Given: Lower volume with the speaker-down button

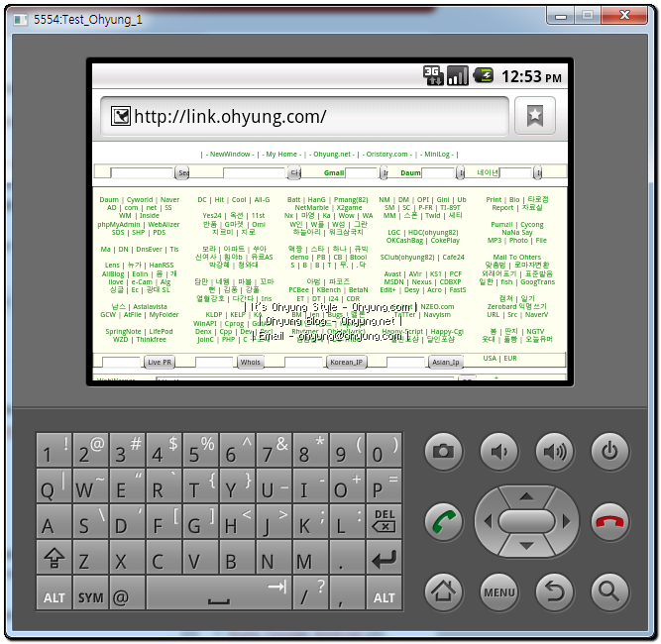Looking at the screenshot, I should click(499, 452).
